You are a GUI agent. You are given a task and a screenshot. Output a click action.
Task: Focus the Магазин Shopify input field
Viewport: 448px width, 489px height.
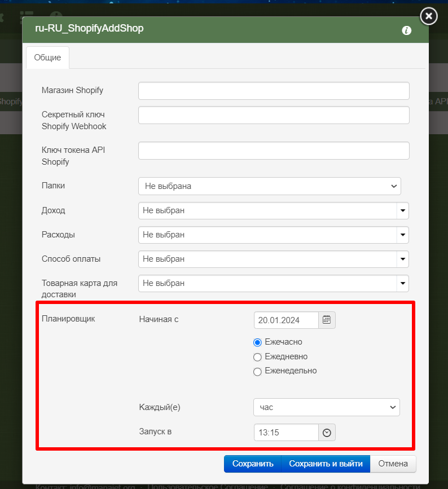click(274, 91)
